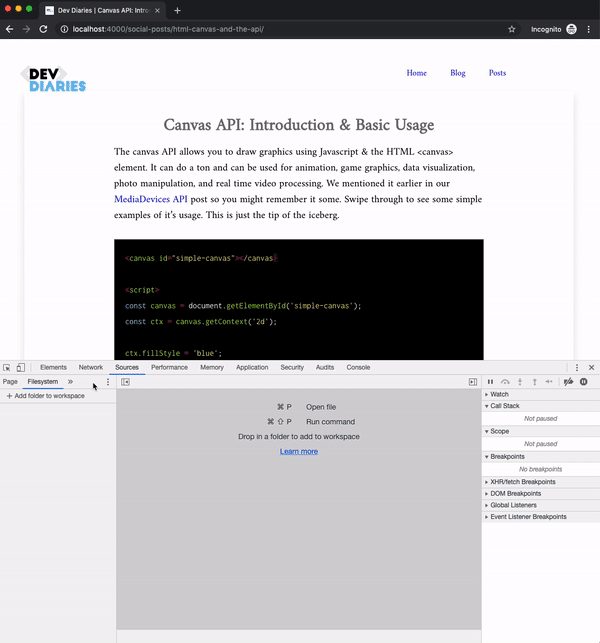Pause script execution button
Screen dimensions: 600x643
[x=490, y=382]
